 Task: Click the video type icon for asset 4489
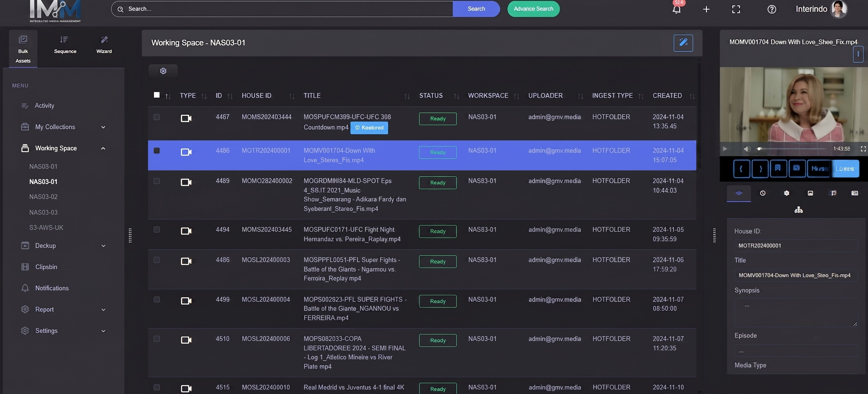pyautogui.click(x=186, y=182)
